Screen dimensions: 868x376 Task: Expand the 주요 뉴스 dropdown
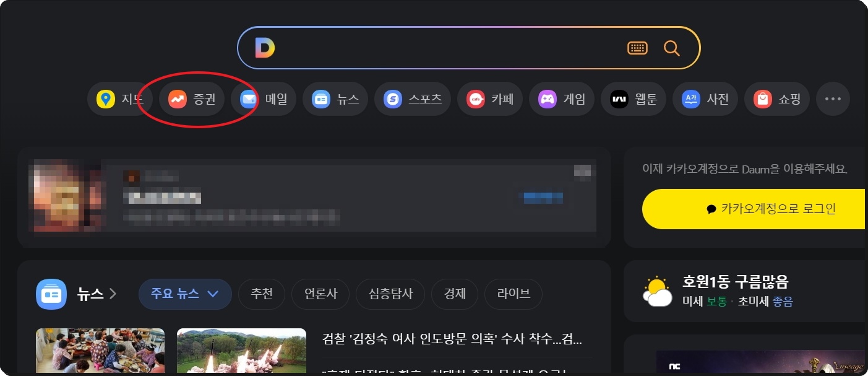coord(185,294)
